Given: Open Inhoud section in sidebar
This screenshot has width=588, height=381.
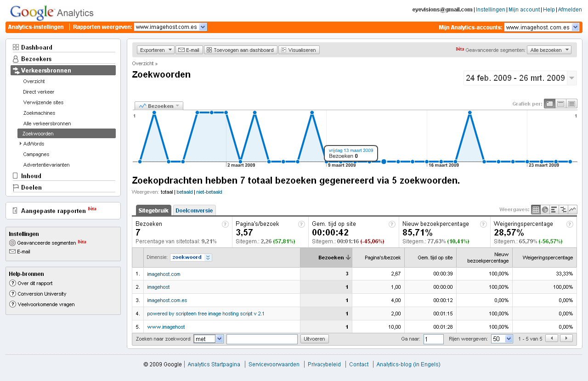Looking at the screenshot, I should pos(31,176).
